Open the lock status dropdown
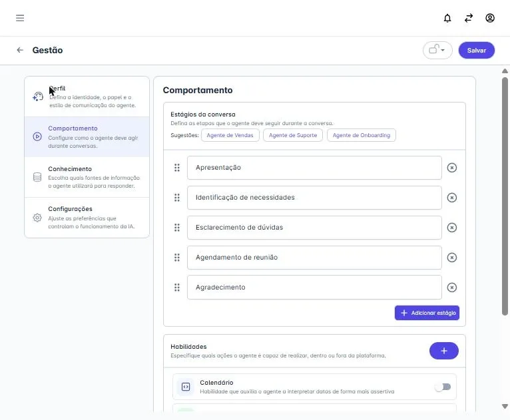The width and height of the screenshot is (510, 420). point(437,50)
